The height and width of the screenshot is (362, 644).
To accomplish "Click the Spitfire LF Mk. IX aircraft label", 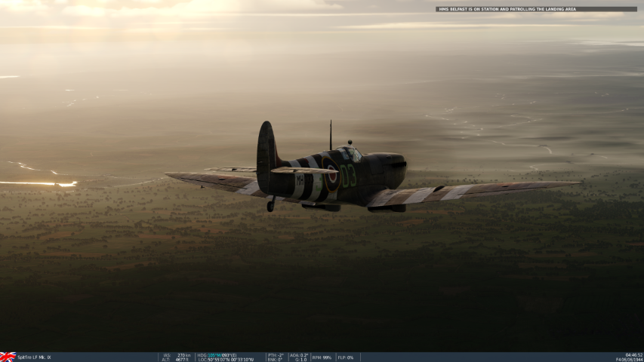I will tap(35, 357).
